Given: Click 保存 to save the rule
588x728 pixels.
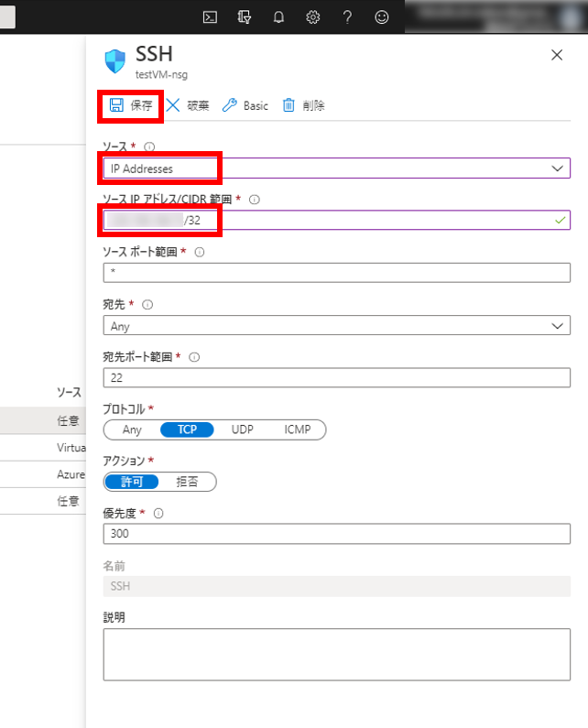Looking at the screenshot, I should pos(131,105).
